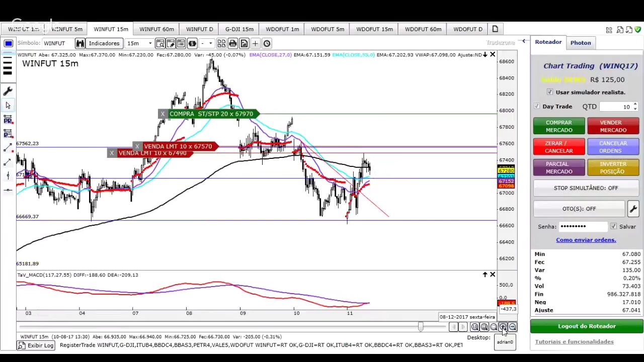644x362 pixels.
Task: Switch to WDOFUT 15m tab
Action: pyautogui.click(x=374, y=29)
